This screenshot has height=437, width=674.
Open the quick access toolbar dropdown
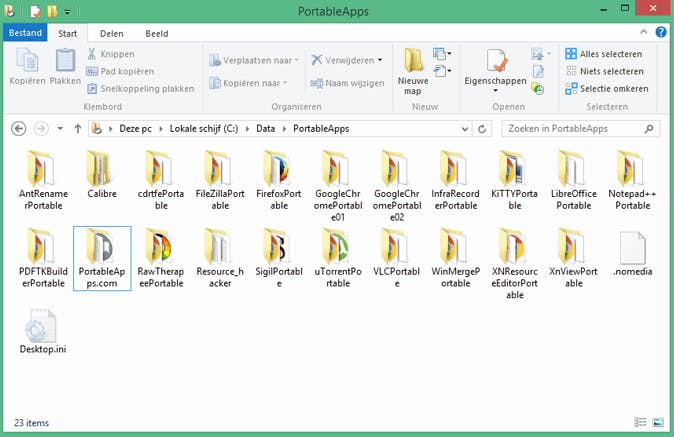(67, 12)
